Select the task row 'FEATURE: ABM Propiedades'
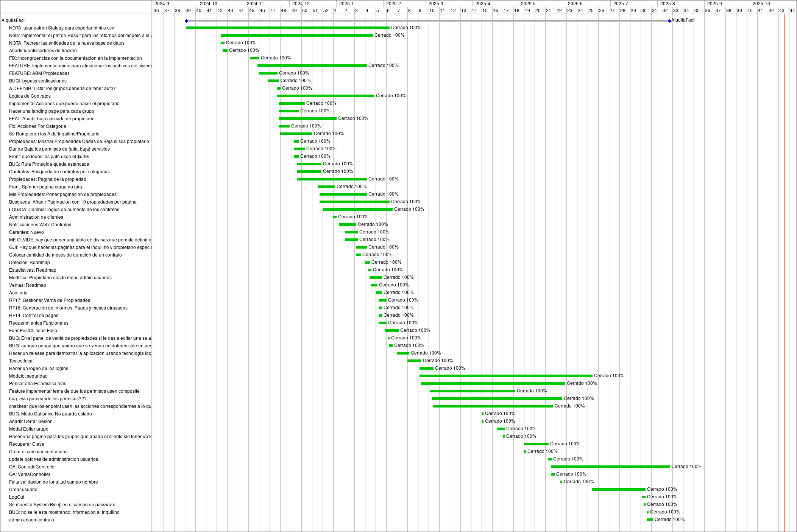The image size is (797, 532). coord(39,73)
